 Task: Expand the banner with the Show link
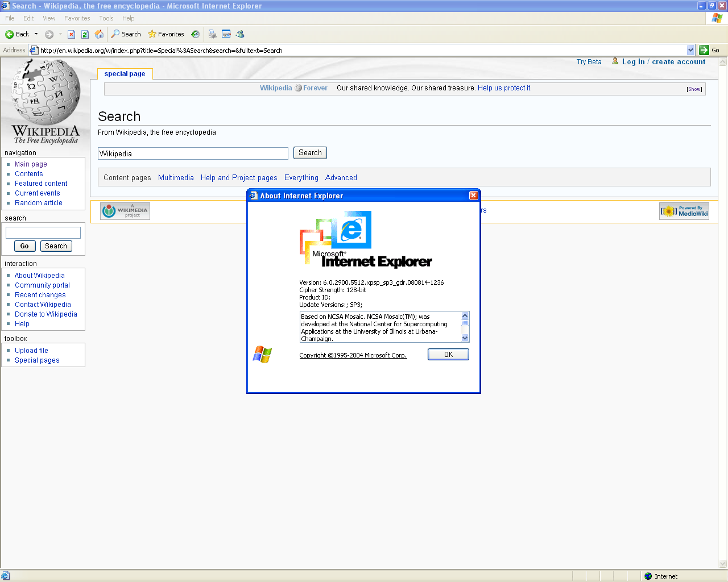(694, 89)
